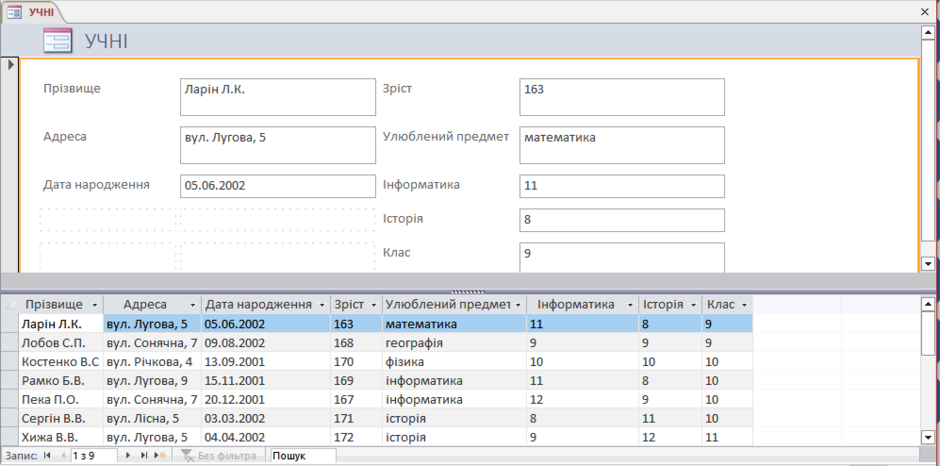Go to next record in navigation bar
Viewport: 940px width, 466px height.
coord(128,456)
